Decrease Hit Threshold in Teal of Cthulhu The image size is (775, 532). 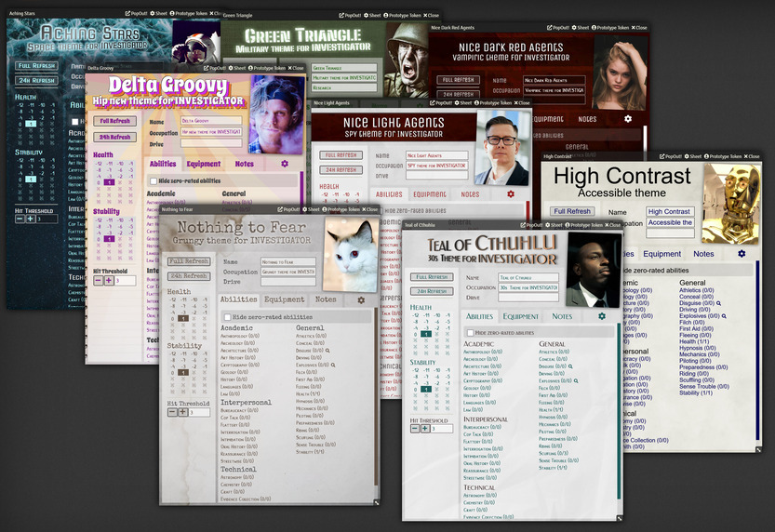pyautogui.click(x=415, y=429)
